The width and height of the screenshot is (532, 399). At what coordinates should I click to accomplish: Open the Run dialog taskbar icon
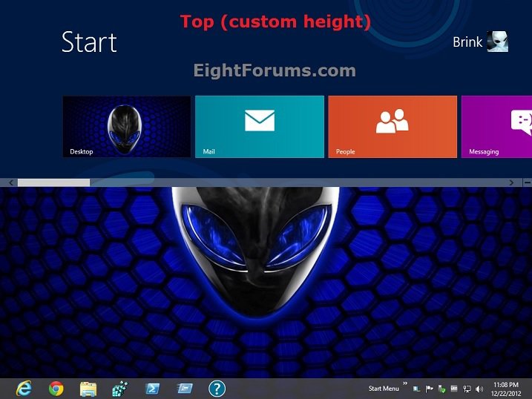(185, 389)
